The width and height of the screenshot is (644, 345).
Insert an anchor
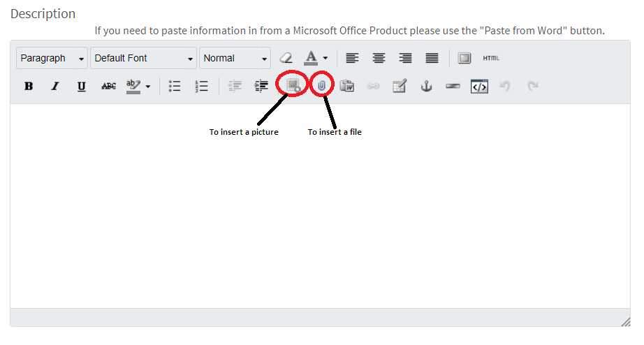tap(426, 87)
